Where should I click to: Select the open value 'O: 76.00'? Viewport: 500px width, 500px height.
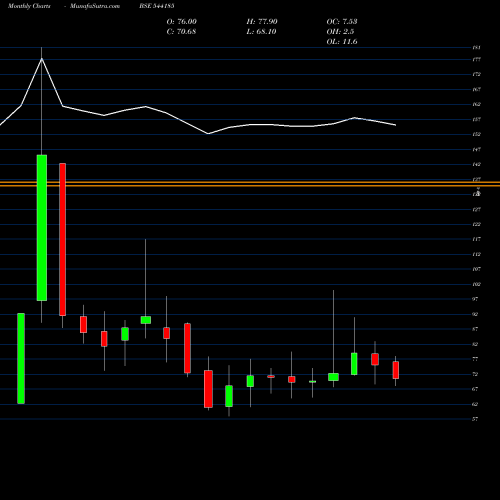point(182,22)
